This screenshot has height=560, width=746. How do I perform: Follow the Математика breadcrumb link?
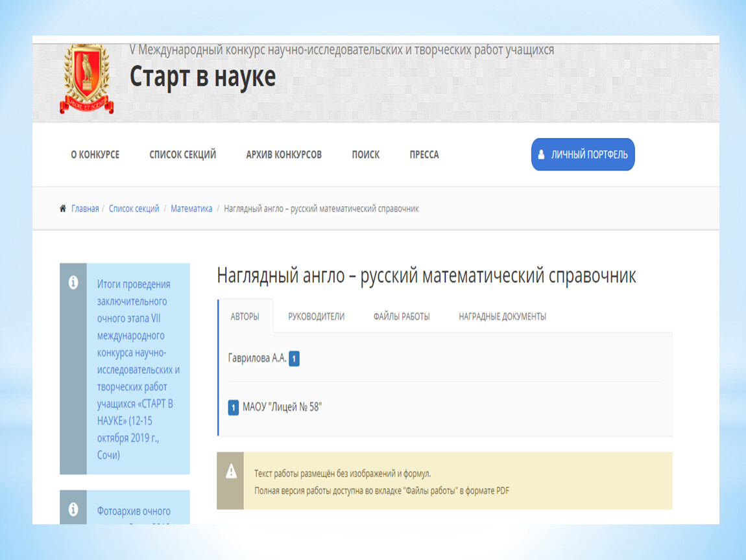click(x=191, y=209)
